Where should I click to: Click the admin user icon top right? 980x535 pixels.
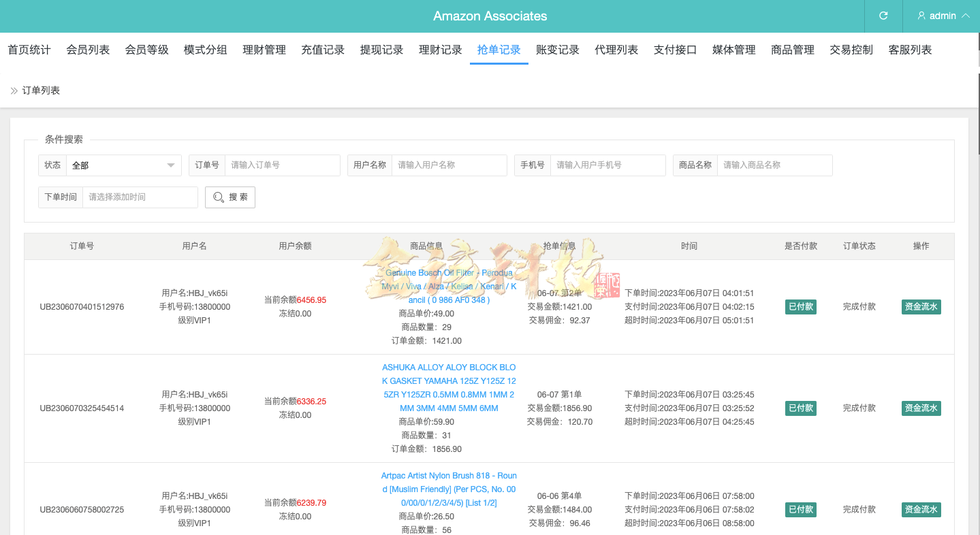[921, 16]
